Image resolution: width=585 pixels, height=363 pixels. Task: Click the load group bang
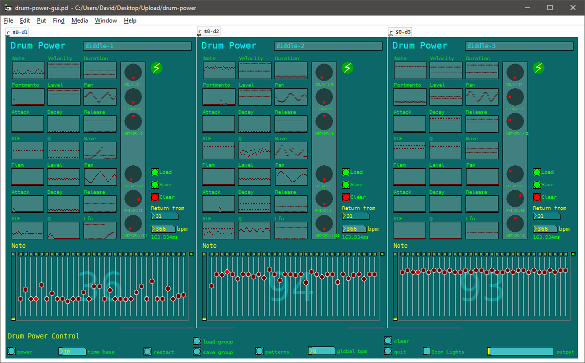pyautogui.click(x=197, y=341)
